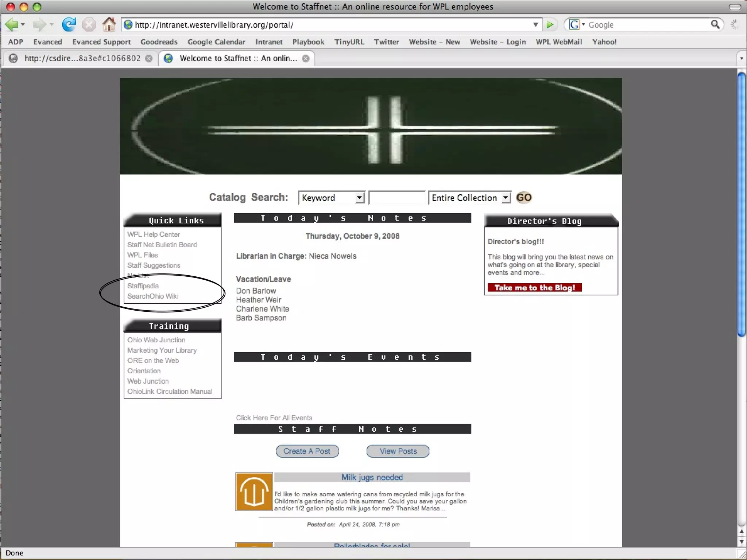Close the Welcome to Staffnet tab

coord(306,59)
